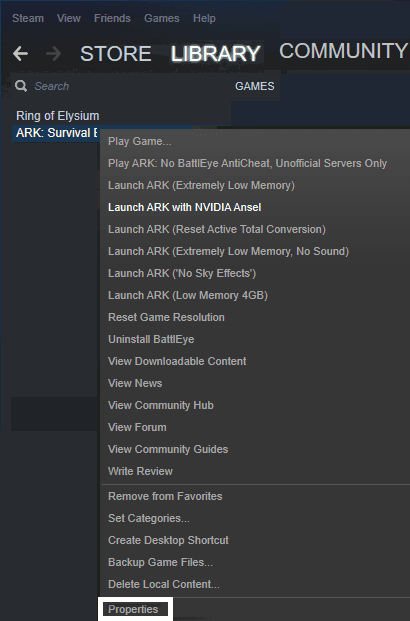
Task: Select Uninstall BattlEye
Action: pyautogui.click(x=151, y=339)
